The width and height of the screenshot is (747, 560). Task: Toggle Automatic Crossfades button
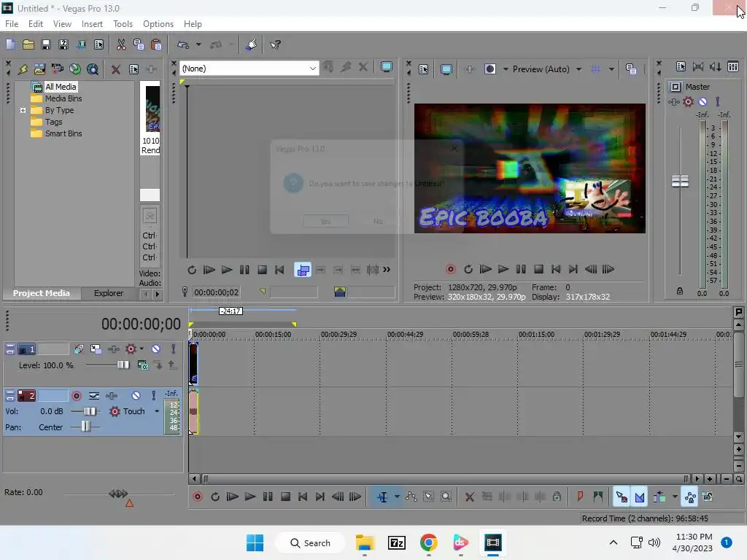639,497
